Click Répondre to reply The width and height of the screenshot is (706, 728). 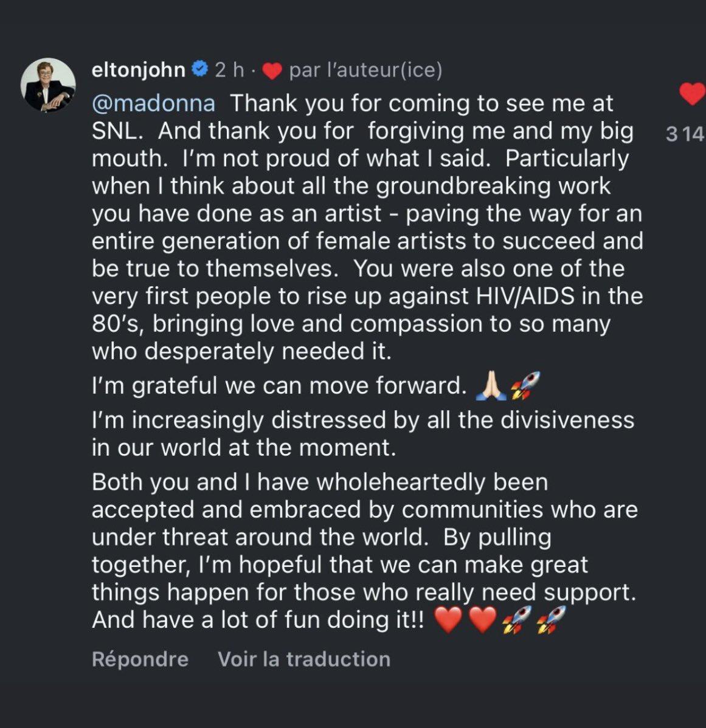[140, 659]
